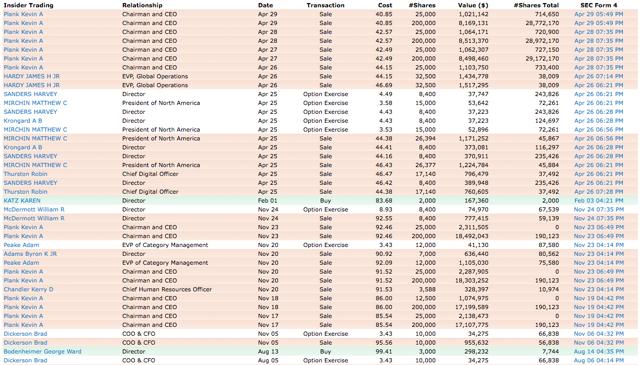Image resolution: width=640 pixels, height=365 pixels.
Task: Click SEC Form 4 column header
Action: (599, 5)
